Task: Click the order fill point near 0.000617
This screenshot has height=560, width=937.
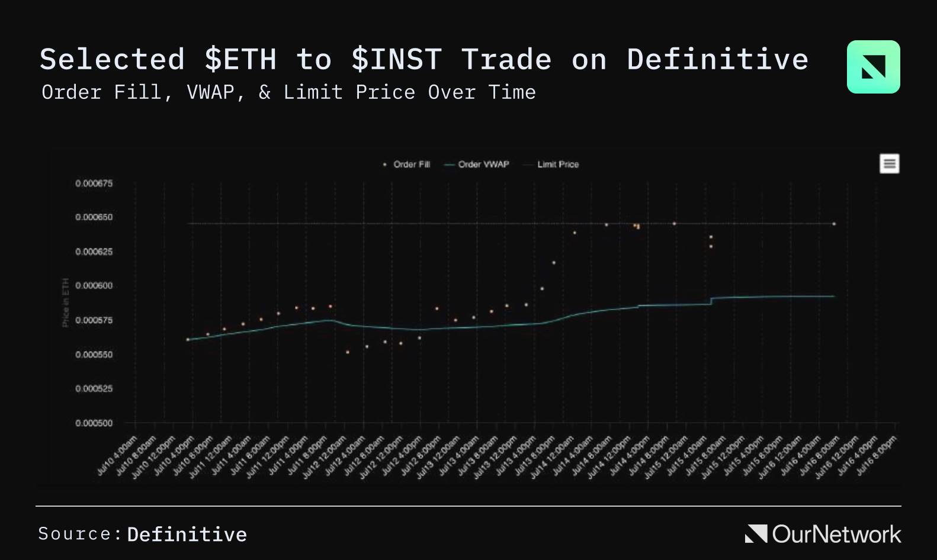Action: (554, 263)
